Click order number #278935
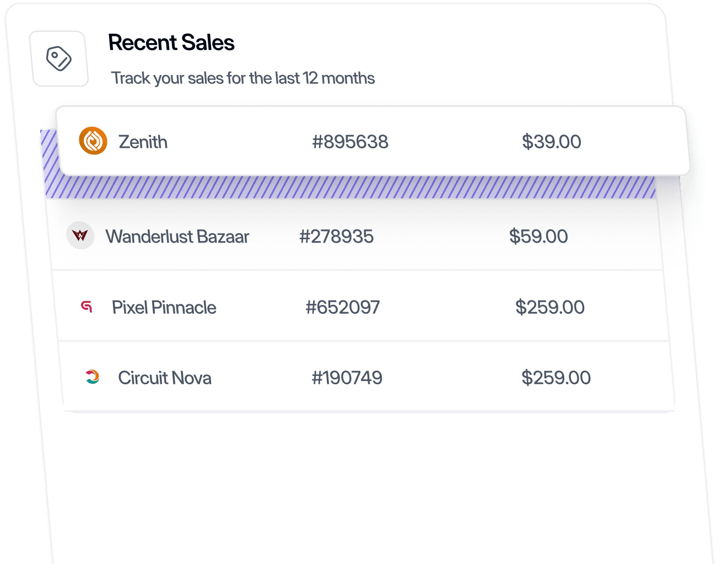728x564 pixels. tap(336, 237)
